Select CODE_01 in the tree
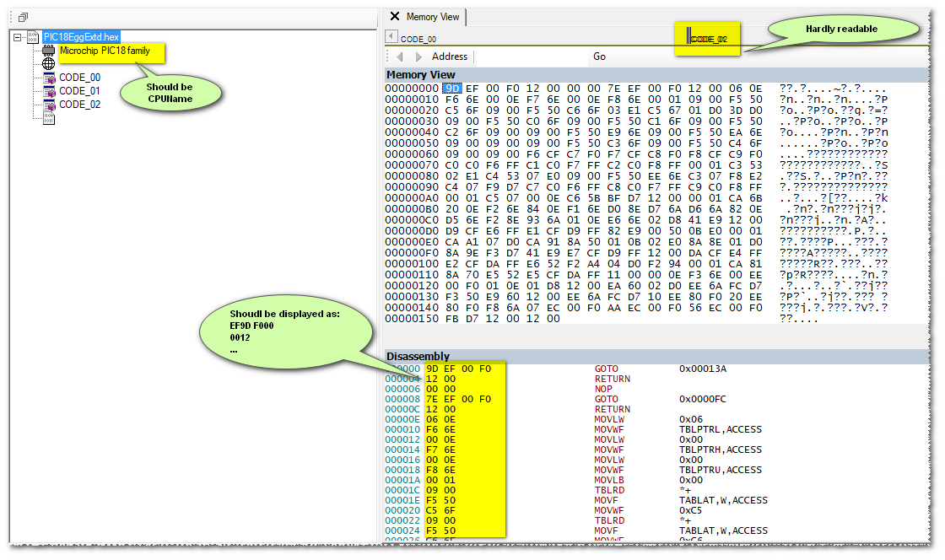Viewport: 945px width, 560px height. 79,91
